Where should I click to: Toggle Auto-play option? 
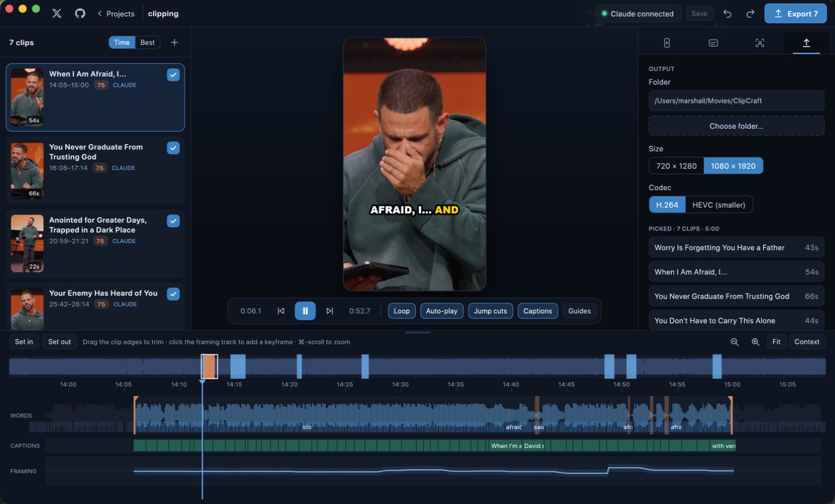(442, 311)
